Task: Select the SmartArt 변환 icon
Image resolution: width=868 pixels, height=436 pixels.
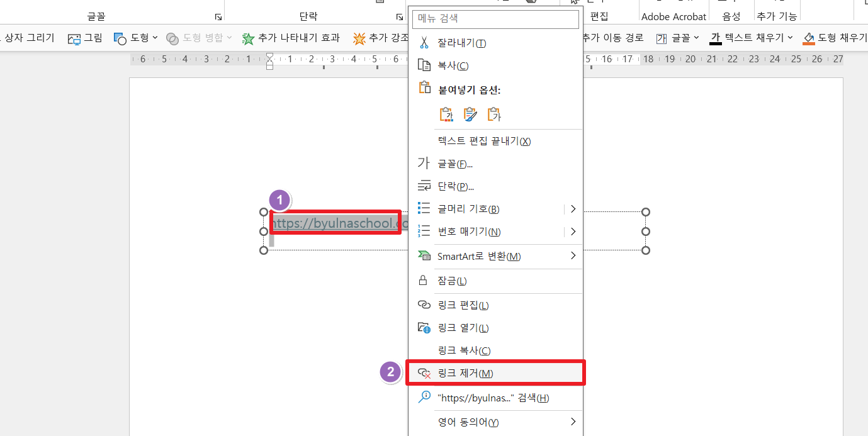Action: pos(423,256)
